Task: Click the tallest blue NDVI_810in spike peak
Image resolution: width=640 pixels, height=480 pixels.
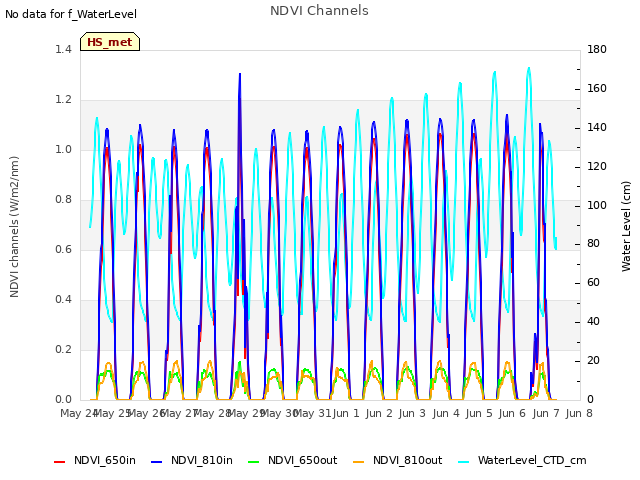Action: [x=240, y=74]
